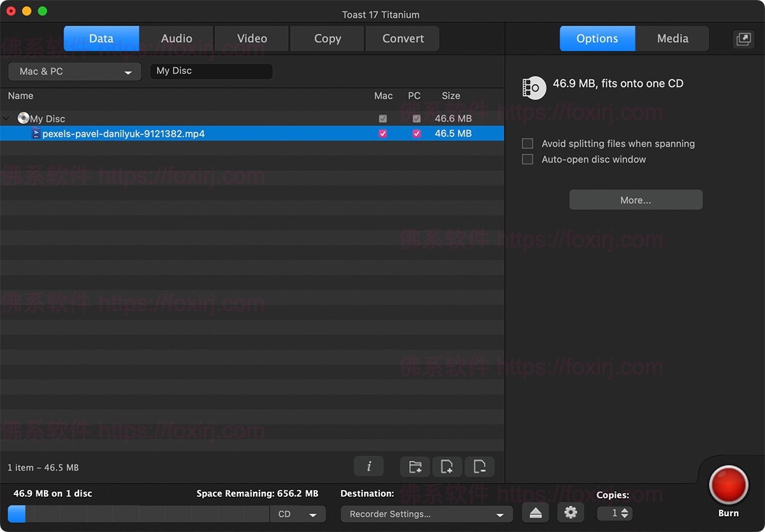Click the expand window icon top right

click(x=743, y=38)
